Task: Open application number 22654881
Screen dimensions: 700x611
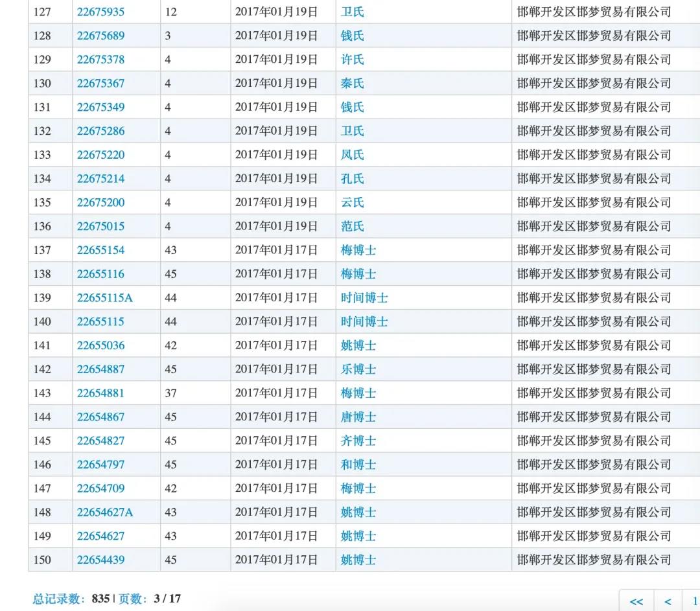Action: 100,393
